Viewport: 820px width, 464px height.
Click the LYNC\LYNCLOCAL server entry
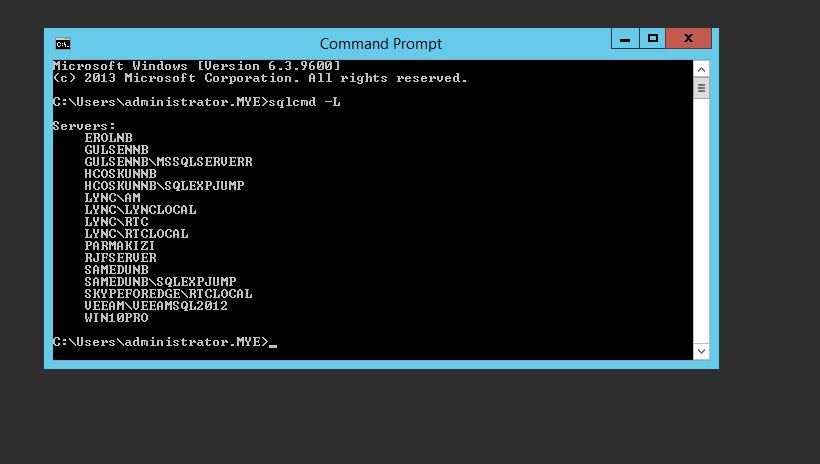click(140, 210)
